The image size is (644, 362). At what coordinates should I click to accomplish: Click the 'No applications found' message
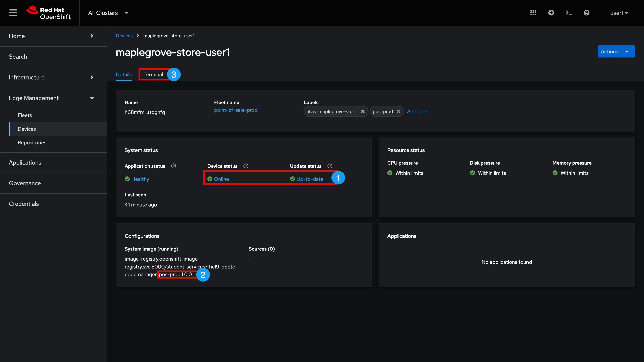(506, 262)
